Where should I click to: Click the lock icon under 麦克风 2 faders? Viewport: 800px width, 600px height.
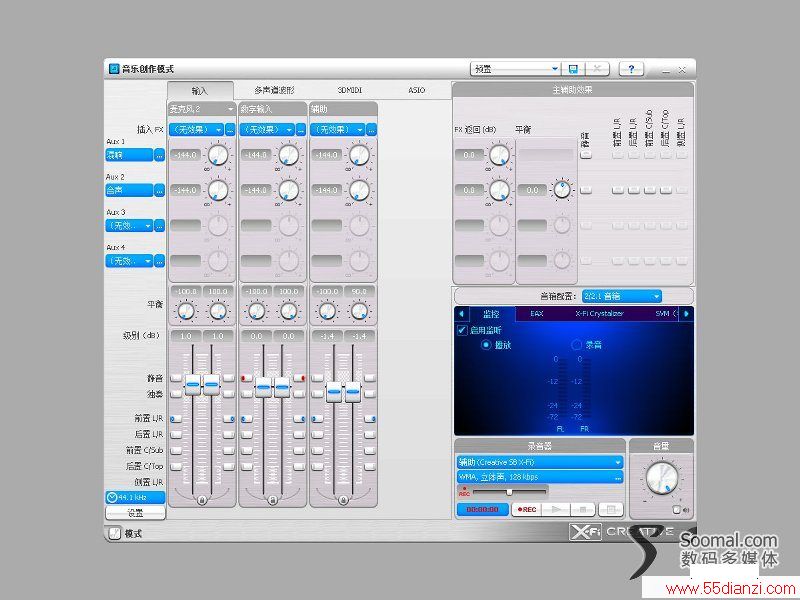[202, 500]
